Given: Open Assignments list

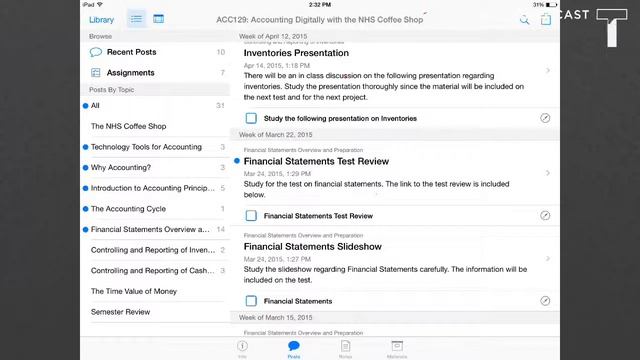Looking at the screenshot, I should [x=155, y=73].
